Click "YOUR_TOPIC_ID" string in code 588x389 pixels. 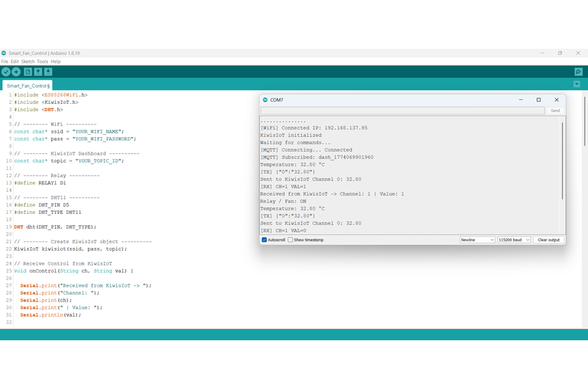[x=98, y=161]
